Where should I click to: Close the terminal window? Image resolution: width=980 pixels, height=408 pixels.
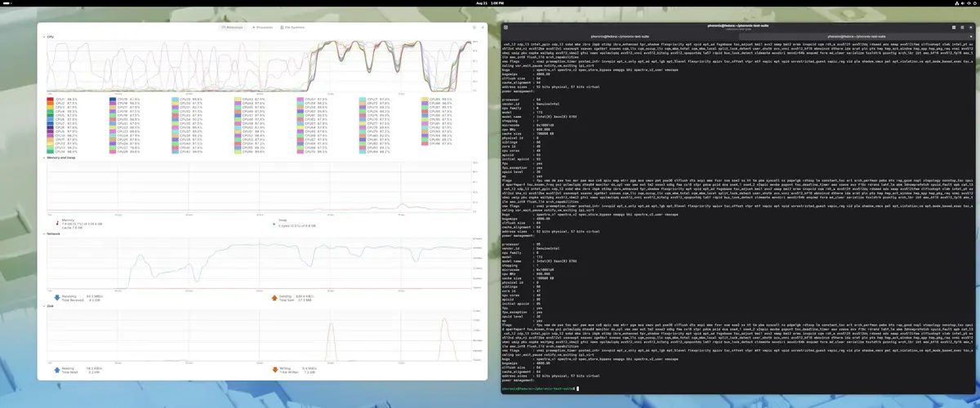tap(971, 28)
